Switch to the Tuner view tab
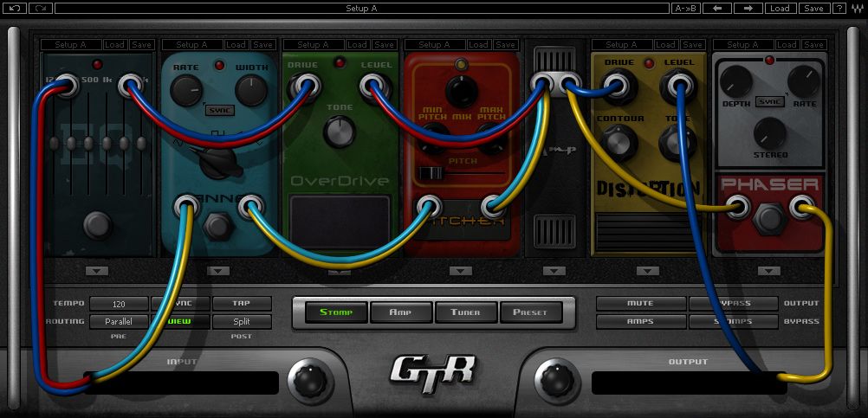 (465, 312)
